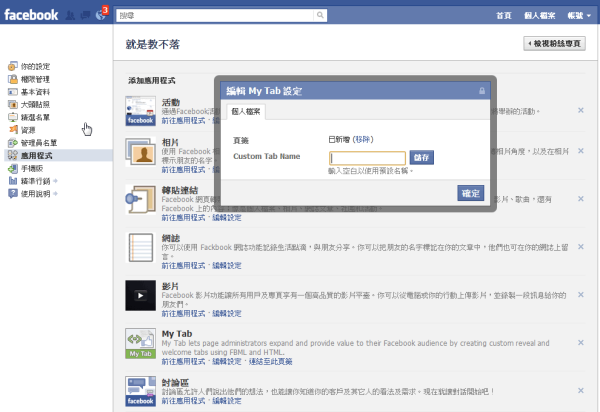Open 資源 in sidebar
Image resolution: width=600 pixels, height=412 pixels.
(x=22, y=130)
